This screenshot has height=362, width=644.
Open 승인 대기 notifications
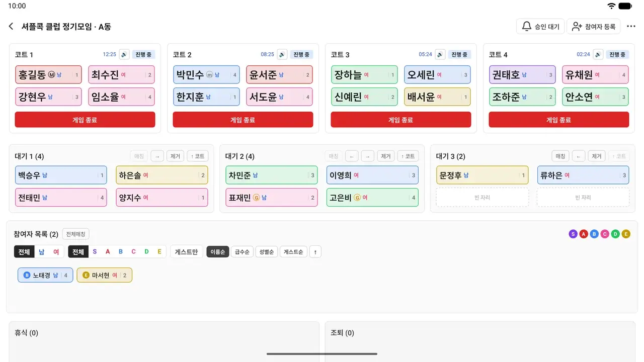pos(540,26)
